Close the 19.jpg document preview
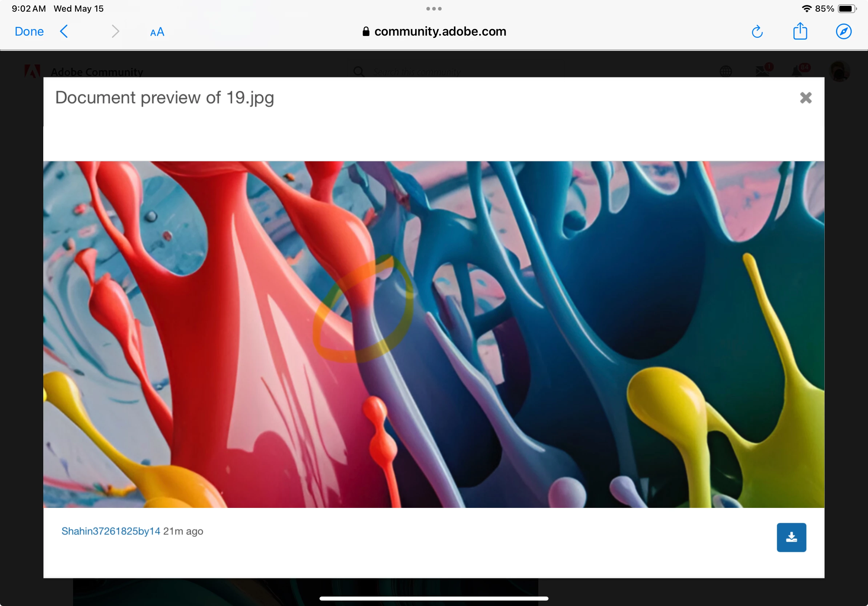The width and height of the screenshot is (868, 606). (805, 98)
